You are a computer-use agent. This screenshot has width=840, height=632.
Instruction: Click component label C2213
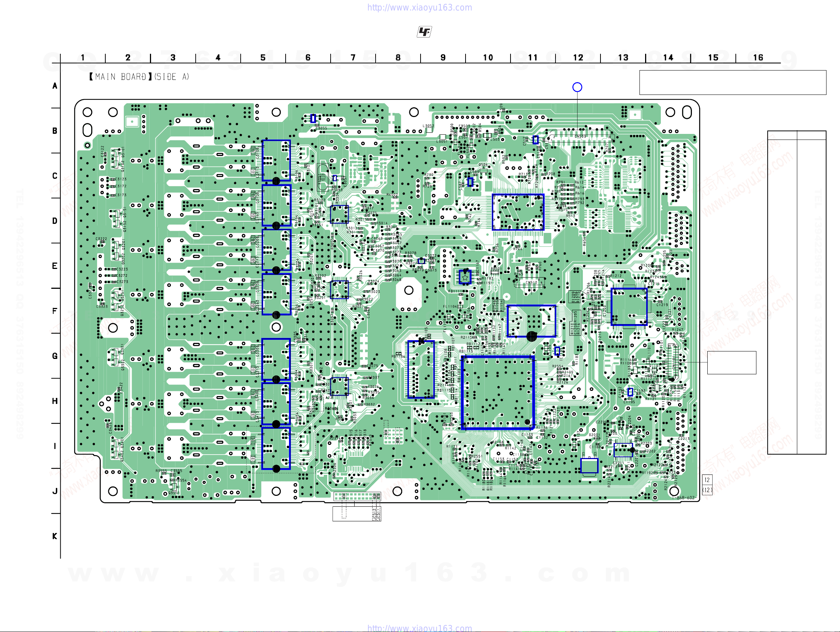pos(684,438)
